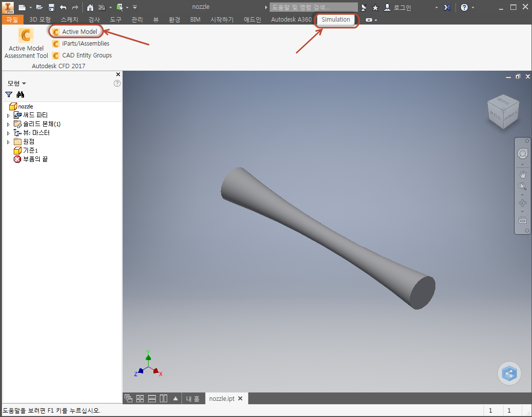Select the 기준1 feature in browser
The width and height of the screenshot is (532, 417).
coord(26,150)
